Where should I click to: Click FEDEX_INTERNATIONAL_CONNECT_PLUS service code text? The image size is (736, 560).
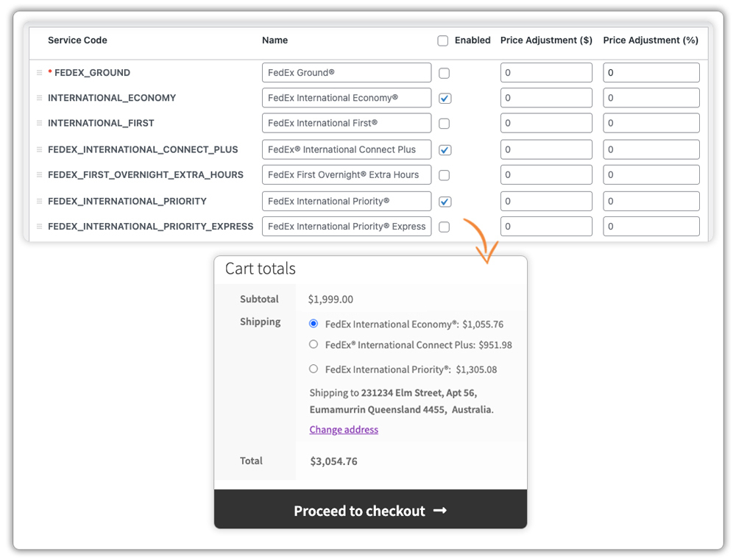tap(143, 149)
